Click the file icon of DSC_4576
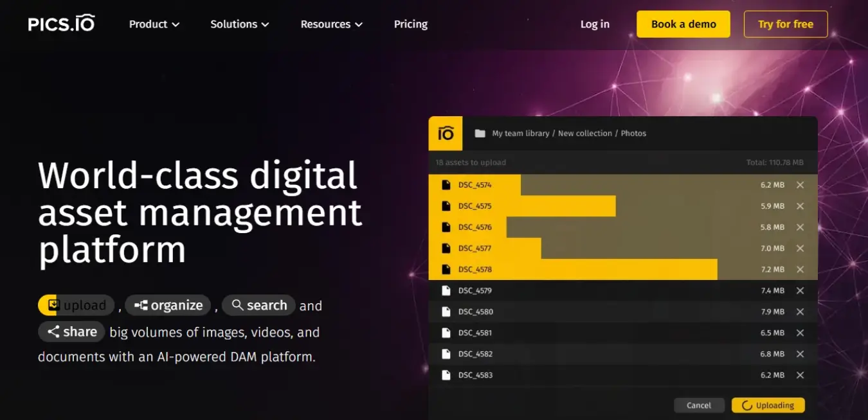 point(446,227)
